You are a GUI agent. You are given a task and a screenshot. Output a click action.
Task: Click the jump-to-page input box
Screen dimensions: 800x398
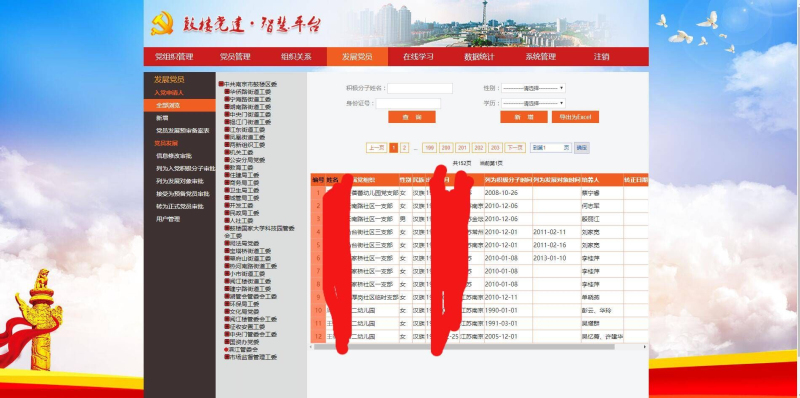(551, 147)
